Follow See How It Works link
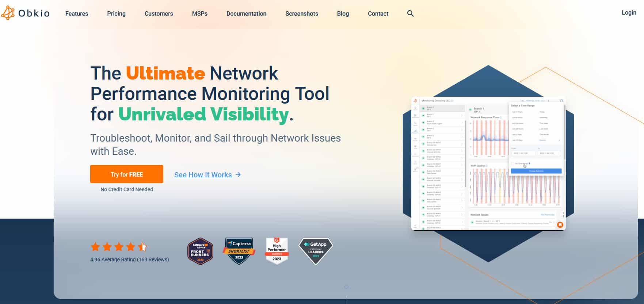 (203, 175)
